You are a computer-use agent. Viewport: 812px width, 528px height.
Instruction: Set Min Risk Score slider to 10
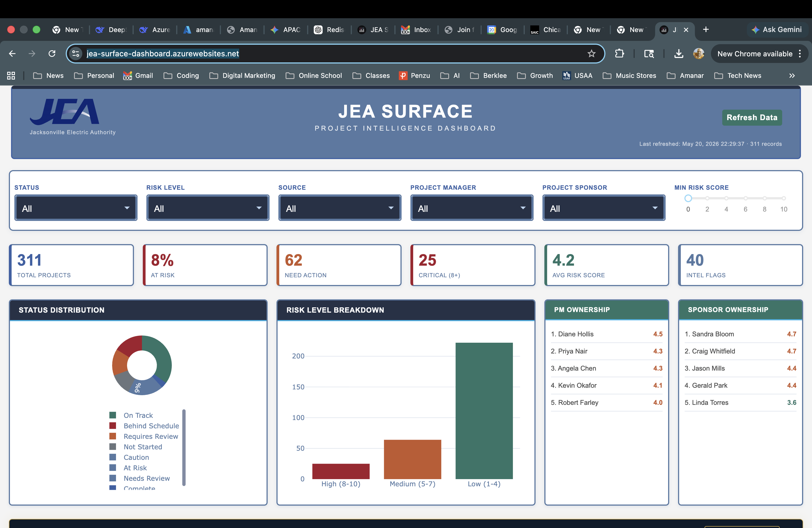784,198
